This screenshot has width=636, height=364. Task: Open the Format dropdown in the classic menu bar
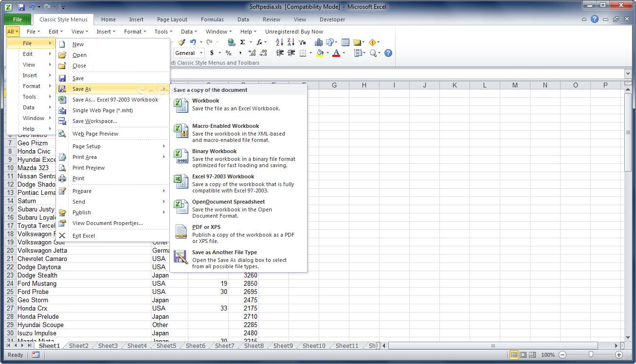(135, 32)
